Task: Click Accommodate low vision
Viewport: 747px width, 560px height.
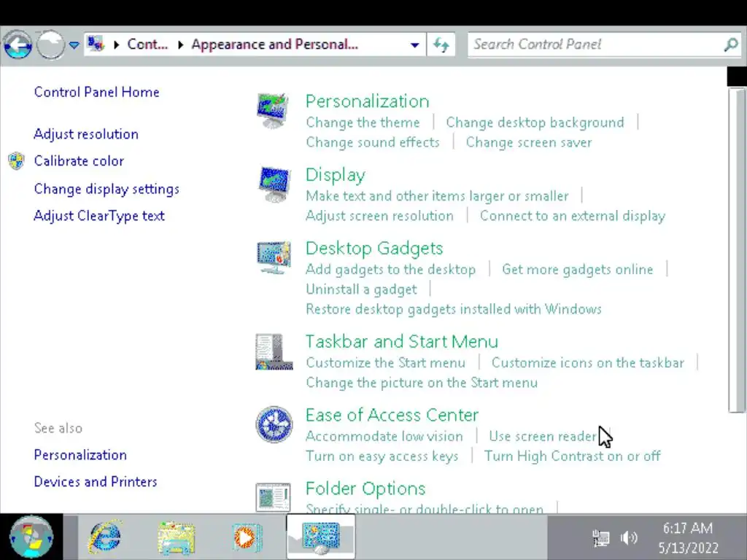Action: pyautogui.click(x=384, y=436)
